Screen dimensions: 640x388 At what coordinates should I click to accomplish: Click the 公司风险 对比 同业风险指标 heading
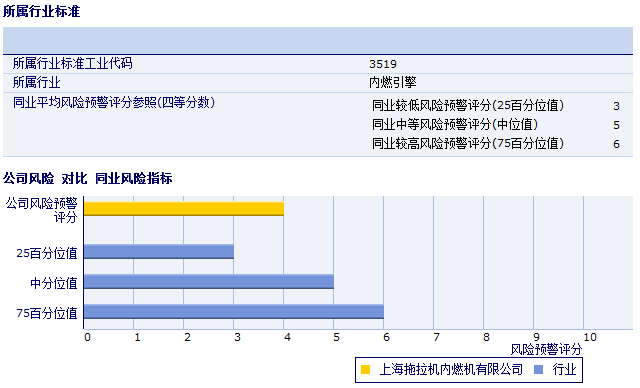88,178
